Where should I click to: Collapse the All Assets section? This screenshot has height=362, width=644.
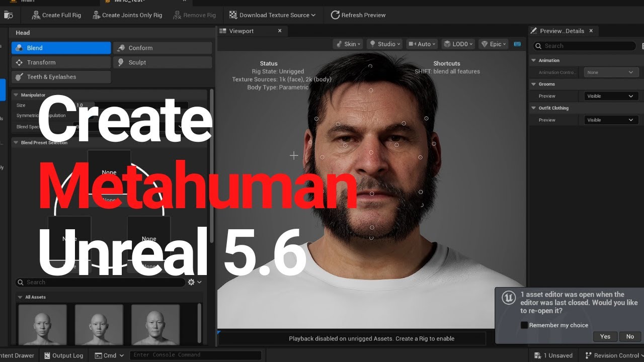coord(20,297)
